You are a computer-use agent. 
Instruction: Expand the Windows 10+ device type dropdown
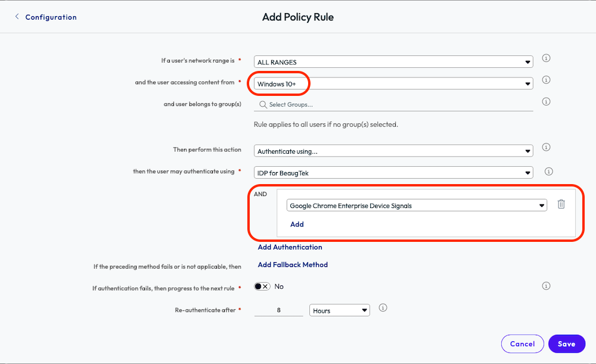click(393, 84)
